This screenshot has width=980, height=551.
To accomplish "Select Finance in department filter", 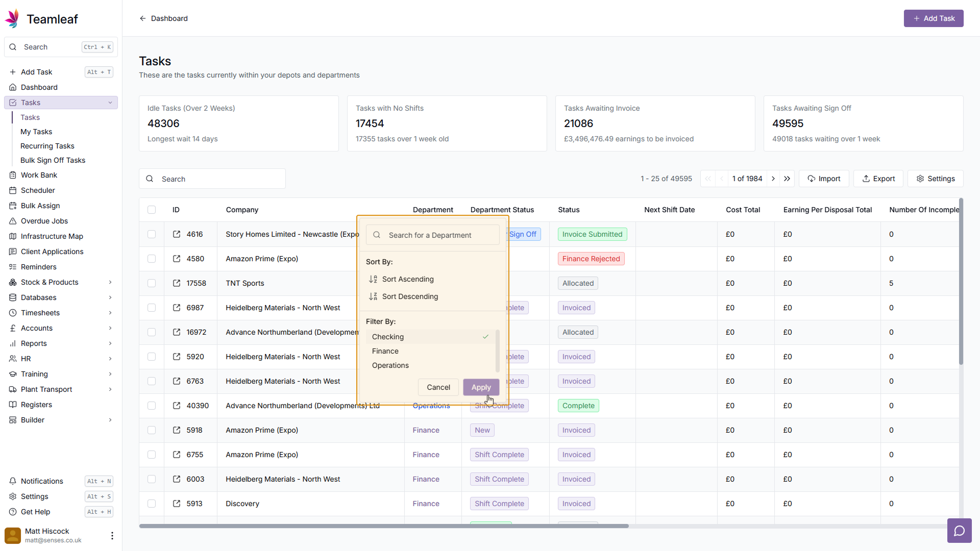I will click(x=385, y=351).
